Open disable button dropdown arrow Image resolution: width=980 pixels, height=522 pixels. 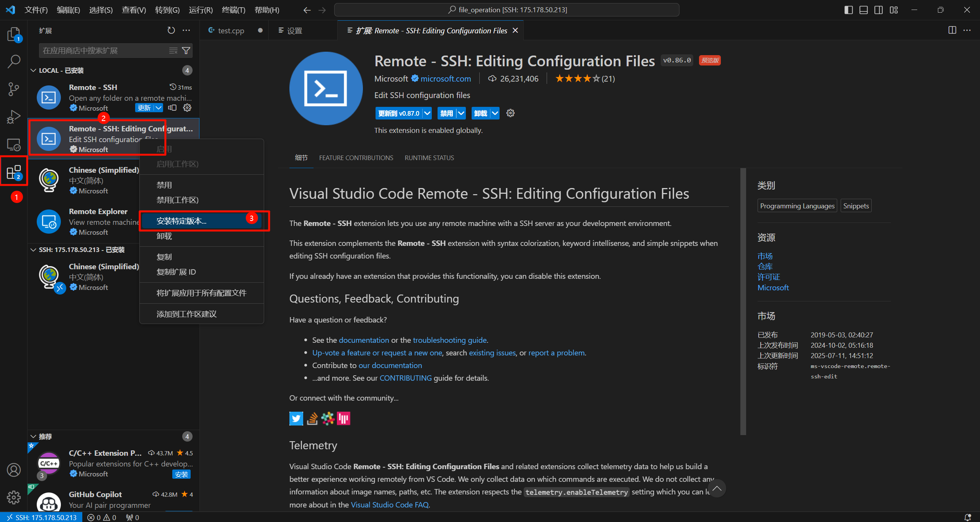coord(461,113)
